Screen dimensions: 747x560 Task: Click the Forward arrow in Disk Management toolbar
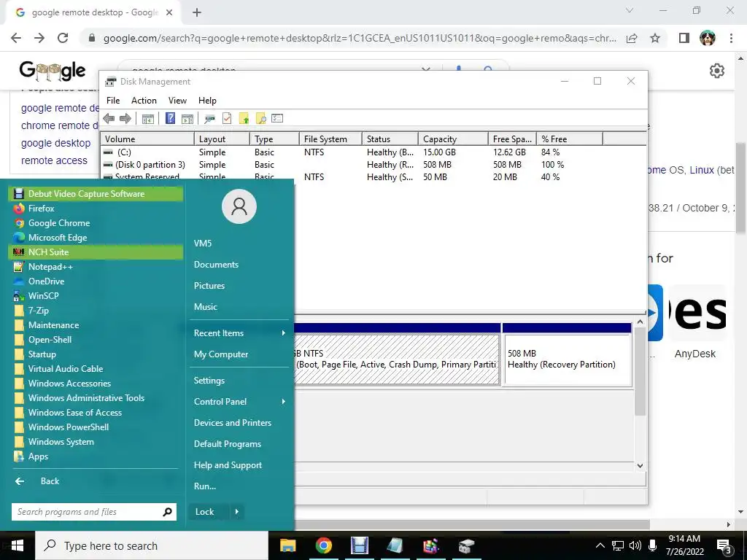coord(125,119)
